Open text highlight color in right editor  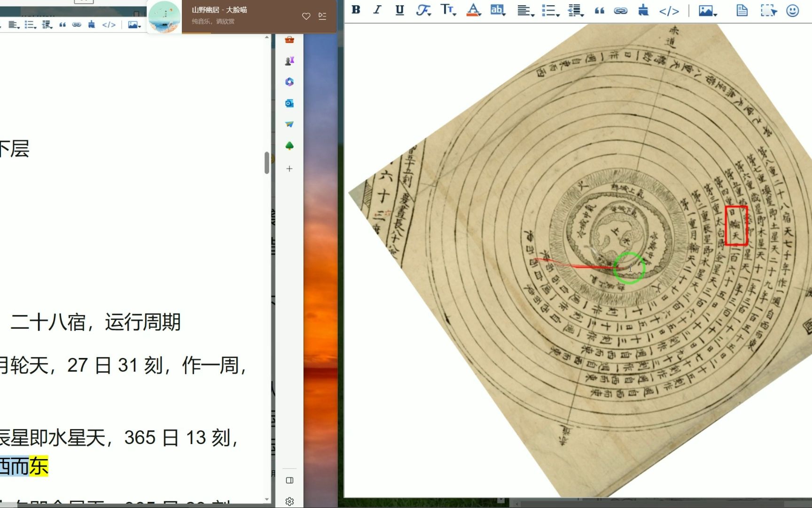point(498,10)
